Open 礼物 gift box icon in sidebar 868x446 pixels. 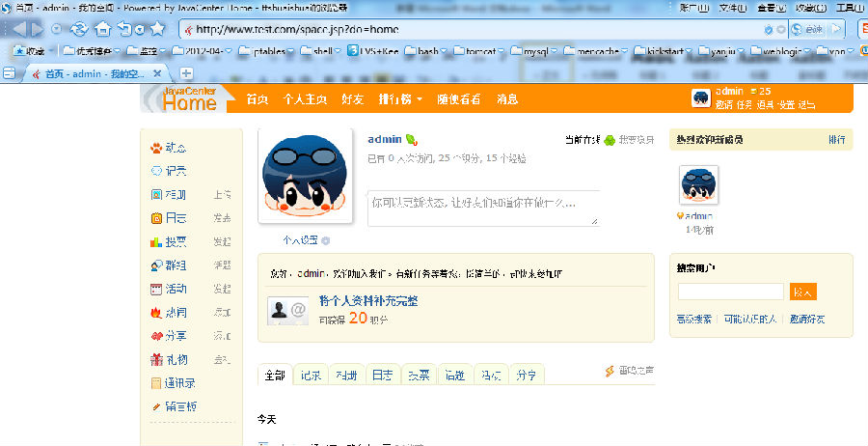coord(156,359)
